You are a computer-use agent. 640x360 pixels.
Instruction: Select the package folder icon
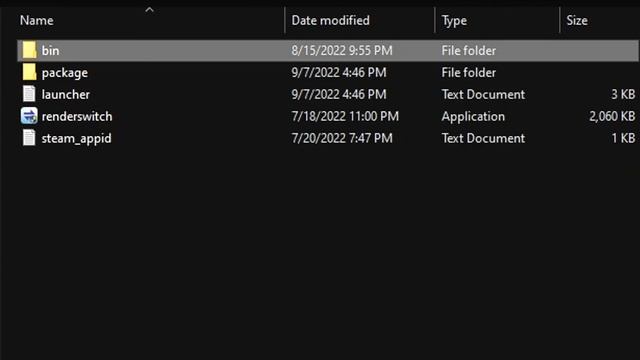point(29,72)
